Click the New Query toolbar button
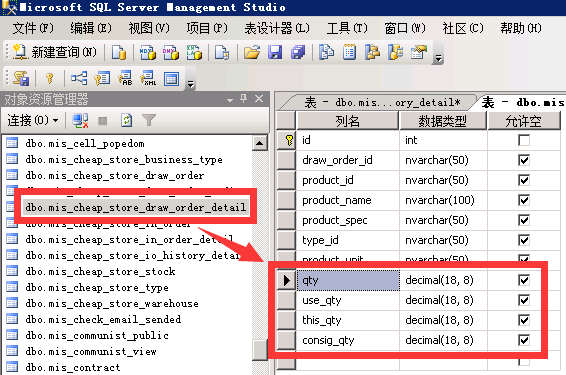Image resolution: width=566 pixels, height=375 pixels. pyautogui.click(x=55, y=53)
